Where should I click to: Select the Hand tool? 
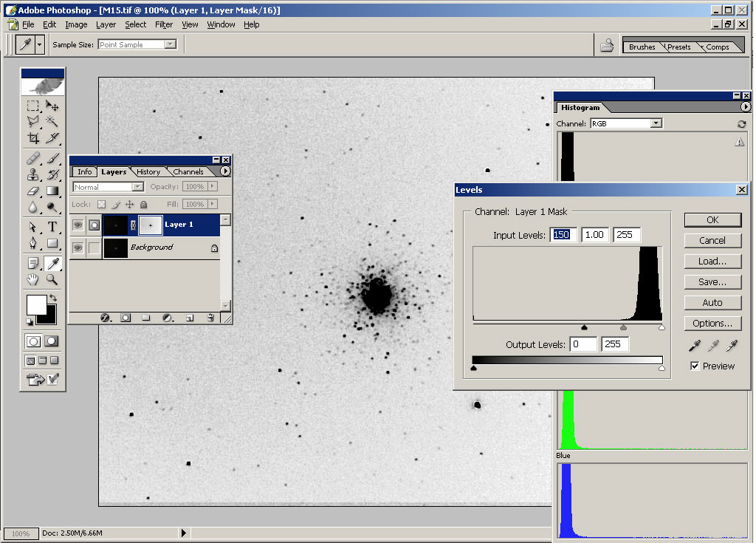pos(33,279)
